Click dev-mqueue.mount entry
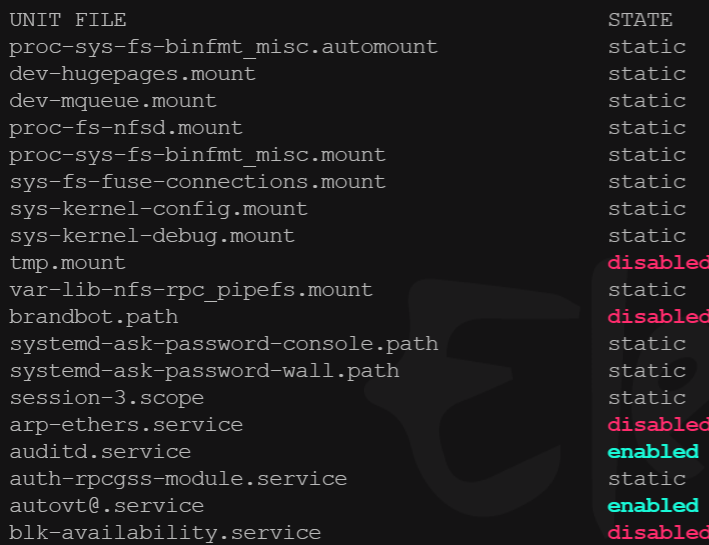 (113, 101)
